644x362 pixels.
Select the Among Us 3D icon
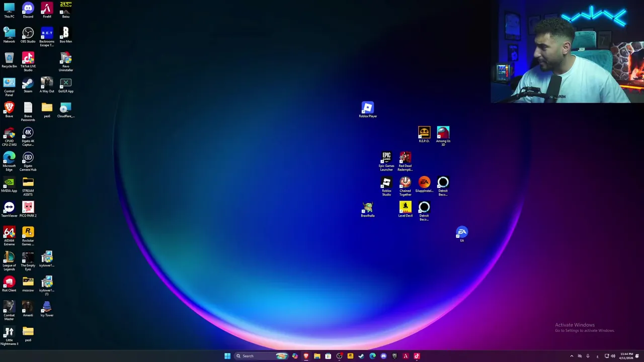(x=443, y=136)
